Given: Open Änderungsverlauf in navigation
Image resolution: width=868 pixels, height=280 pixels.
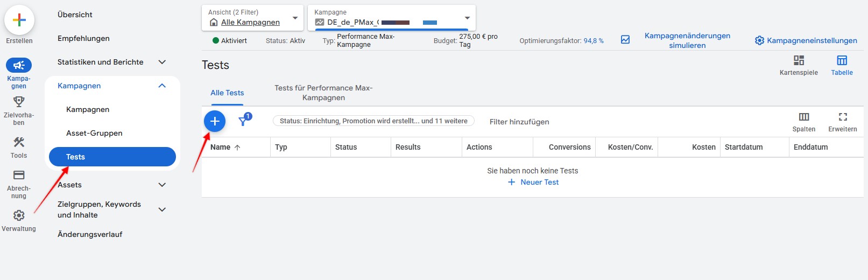Looking at the screenshot, I should click(90, 234).
